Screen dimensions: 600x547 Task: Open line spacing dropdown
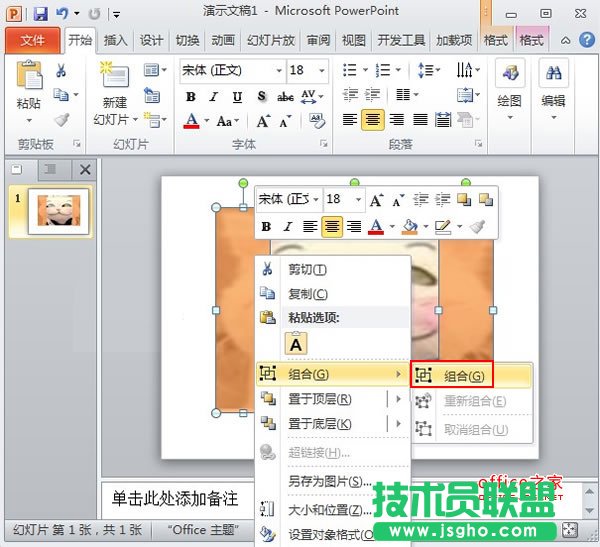tap(429, 70)
